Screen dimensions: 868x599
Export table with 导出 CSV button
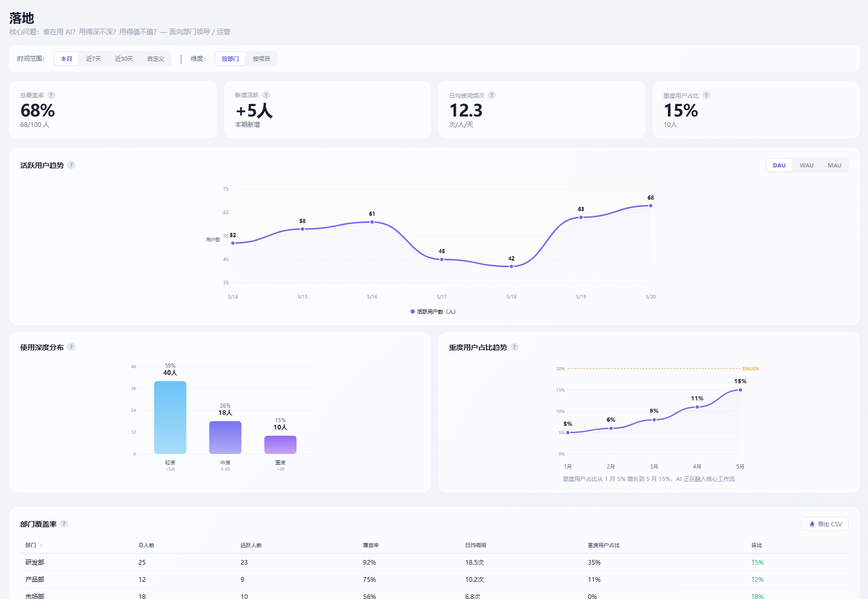click(825, 524)
